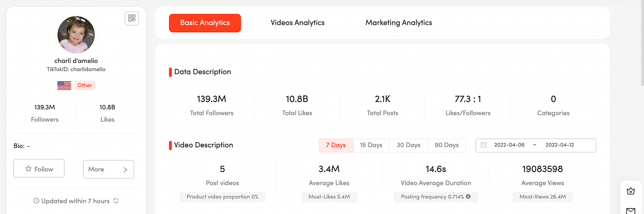Click the 19083598 Average Views value
The image size is (644, 214).
coord(543,169)
